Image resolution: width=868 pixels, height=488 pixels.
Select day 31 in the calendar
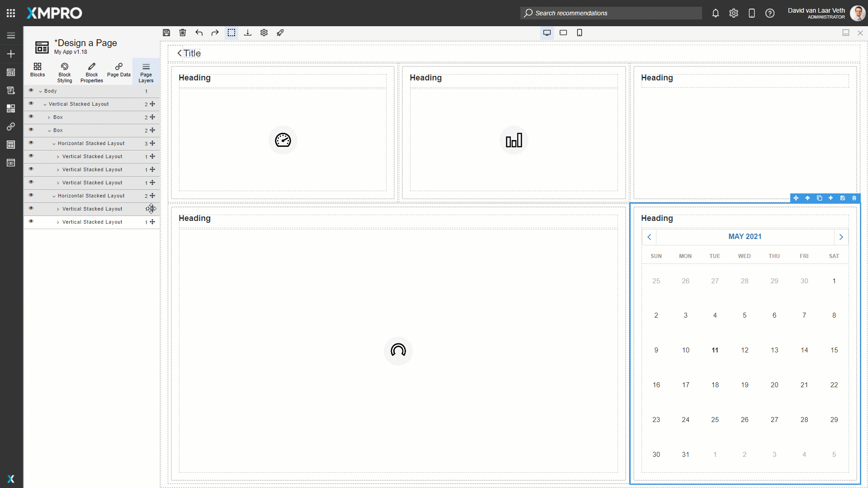pyautogui.click(x=686, y=455)
